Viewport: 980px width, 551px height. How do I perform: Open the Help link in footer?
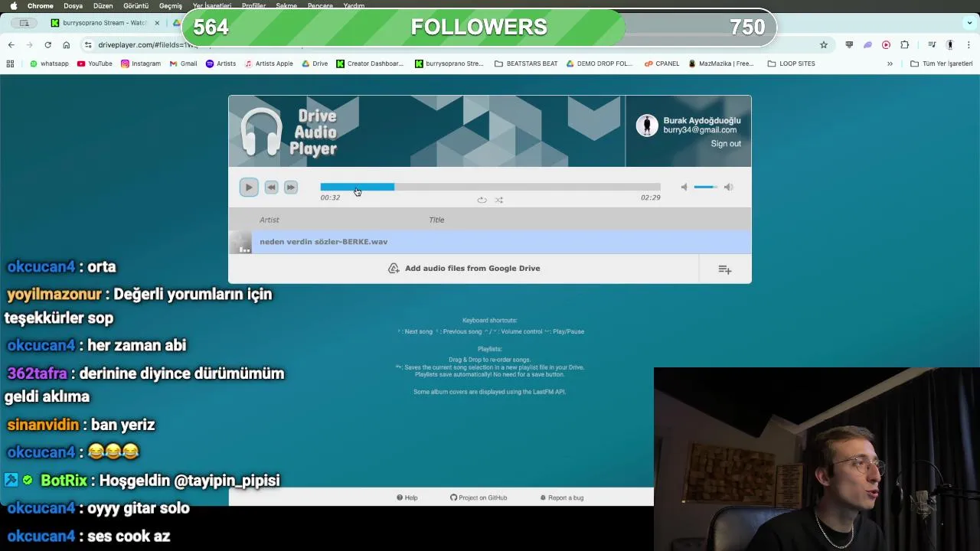407,497
